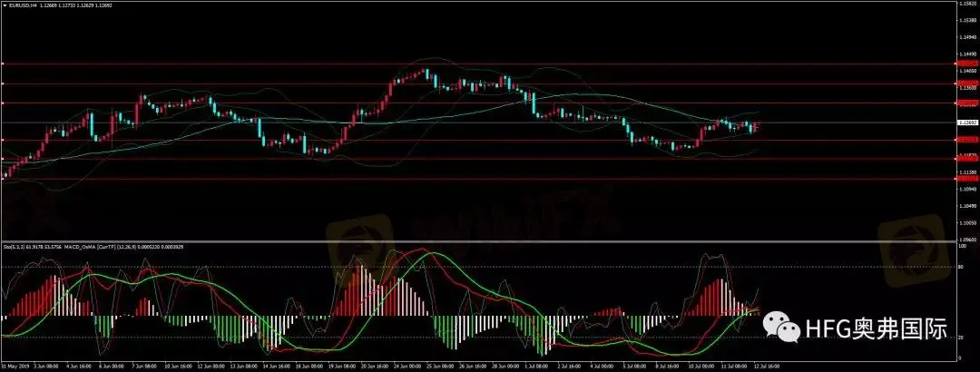Screen dimensions: 980x372
Task: Open the chart menu triangle beside EURUSD,H4
Action: pyautogui.click(x=5, y=4)
